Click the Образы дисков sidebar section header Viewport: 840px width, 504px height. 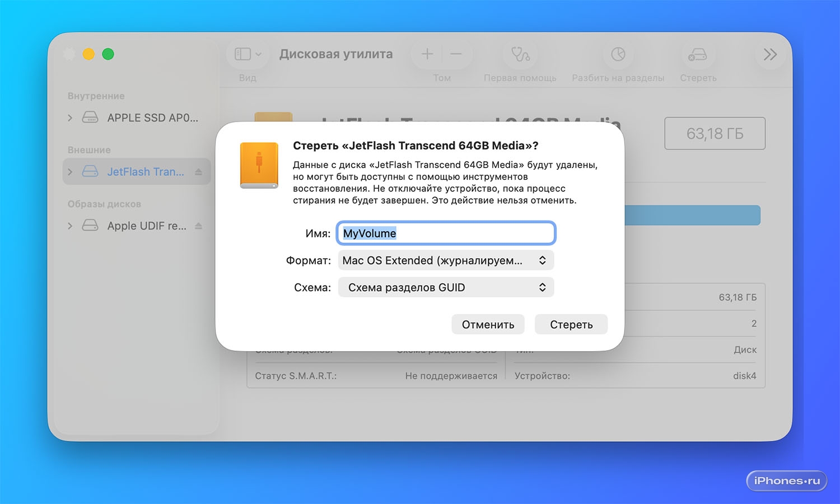click(x=104, y=204)
